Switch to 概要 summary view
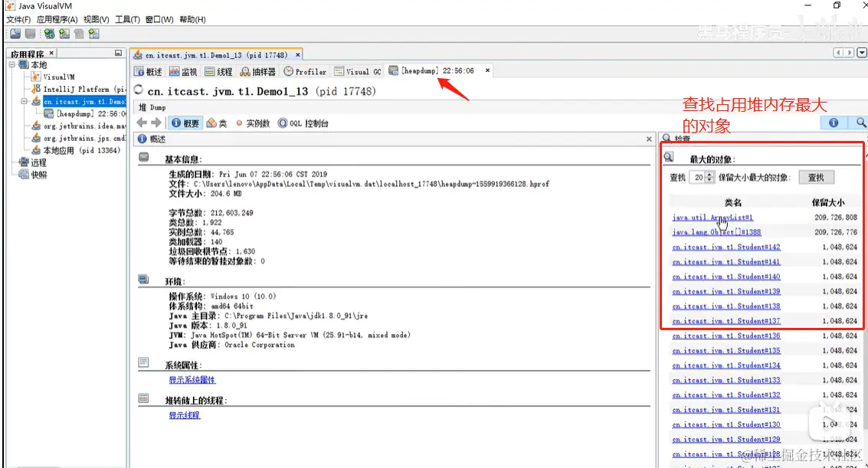The image size is (868, 468). point(185,123)
